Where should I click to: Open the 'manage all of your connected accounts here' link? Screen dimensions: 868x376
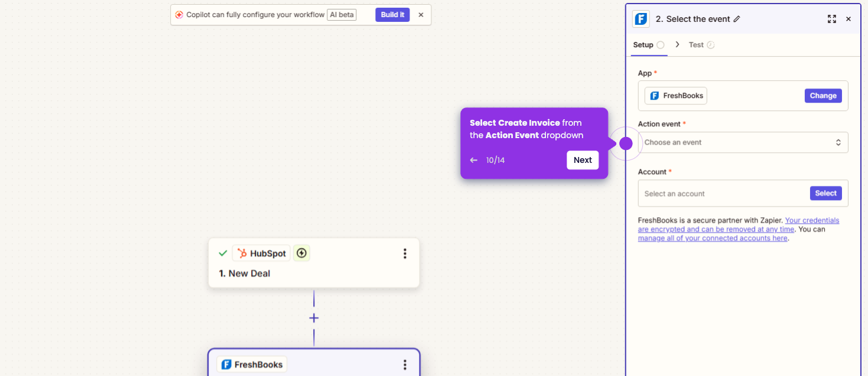[713, 238]
